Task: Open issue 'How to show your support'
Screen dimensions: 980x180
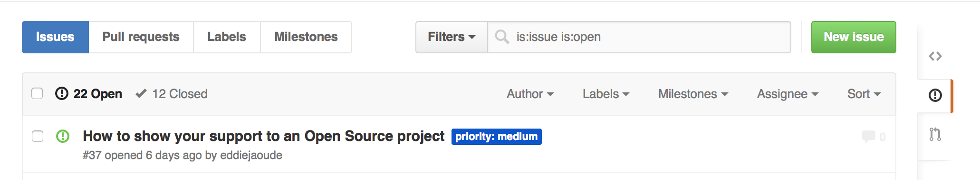Action: [264, 136]
